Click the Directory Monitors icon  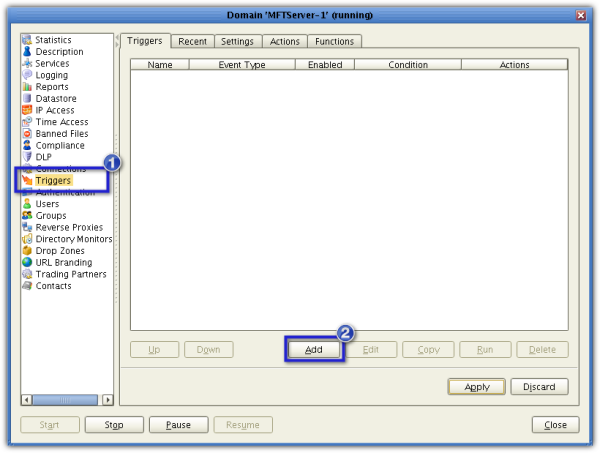tap(27, 239)
